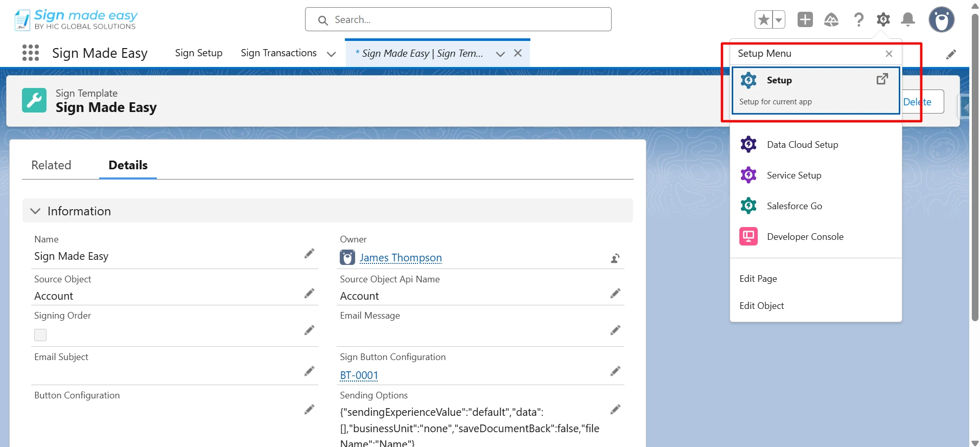Edit the Sending Options pencil icon
The width and height of the screenshot is (980, 447).
pyautogui.click(x=615, y=410)
